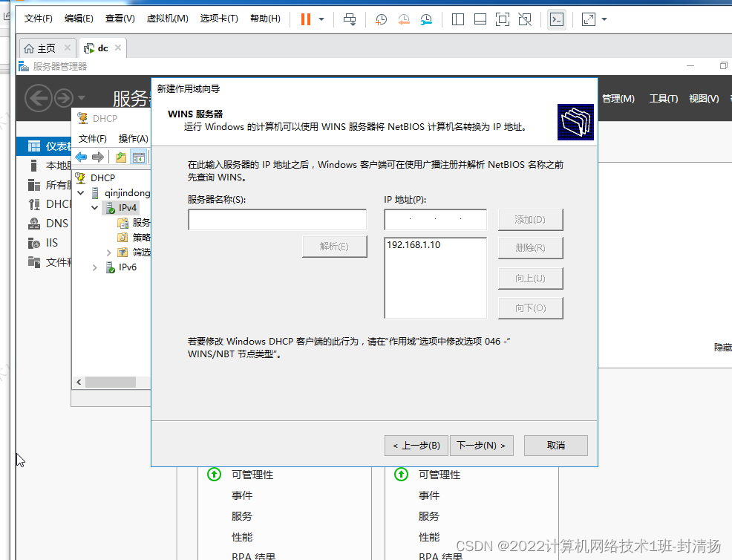Click the right 可管理性 status icon

click(401, 475)
